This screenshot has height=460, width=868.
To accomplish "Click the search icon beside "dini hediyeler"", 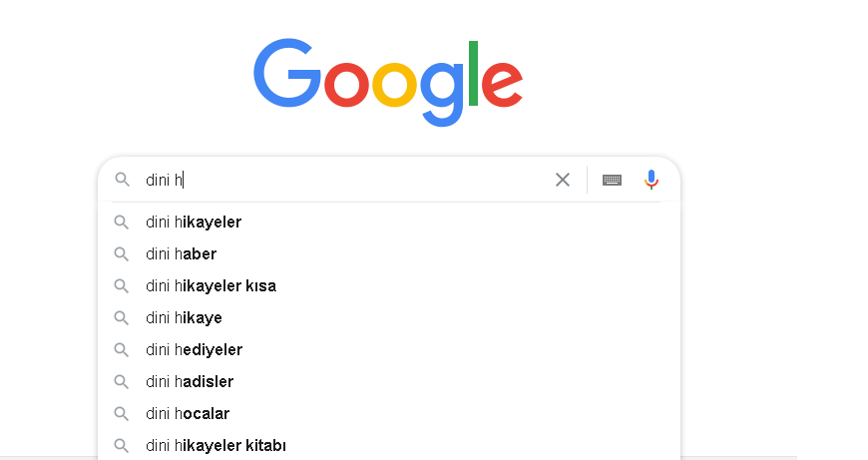I will (122, 350).
